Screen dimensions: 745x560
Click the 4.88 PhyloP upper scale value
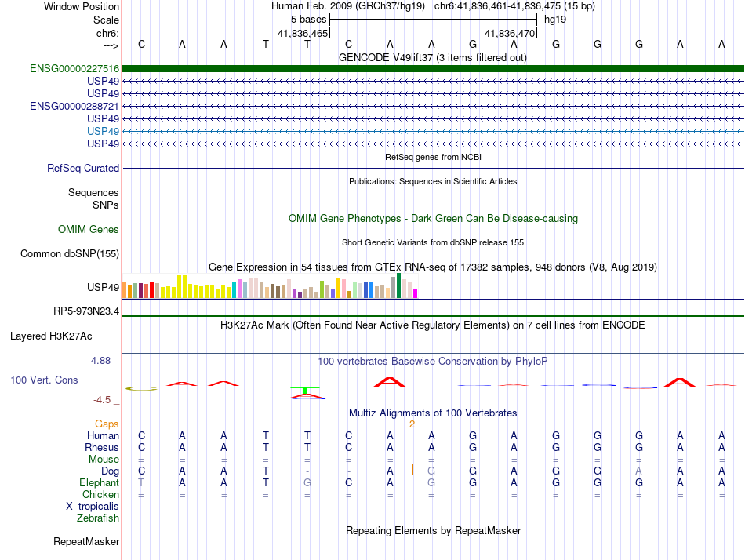100,361
